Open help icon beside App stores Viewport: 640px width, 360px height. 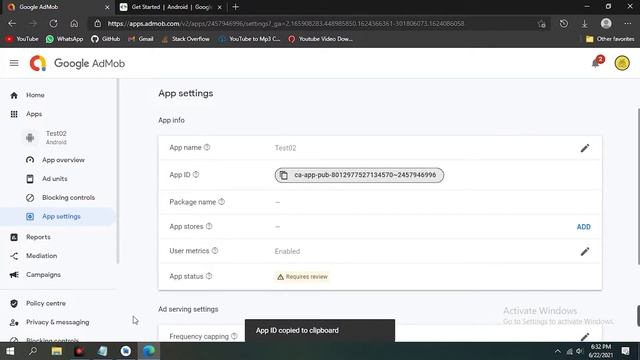[x=209, y=226]
